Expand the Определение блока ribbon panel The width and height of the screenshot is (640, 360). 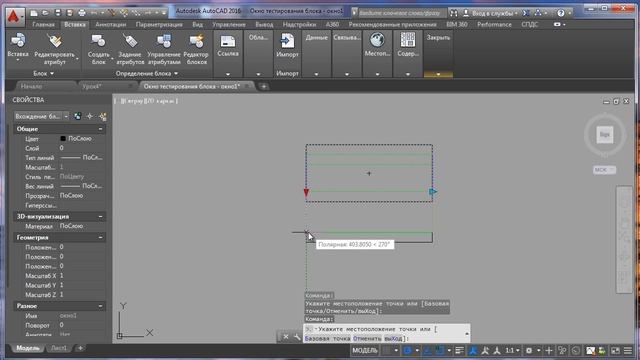pyautogui.click(x=147, y=73)
